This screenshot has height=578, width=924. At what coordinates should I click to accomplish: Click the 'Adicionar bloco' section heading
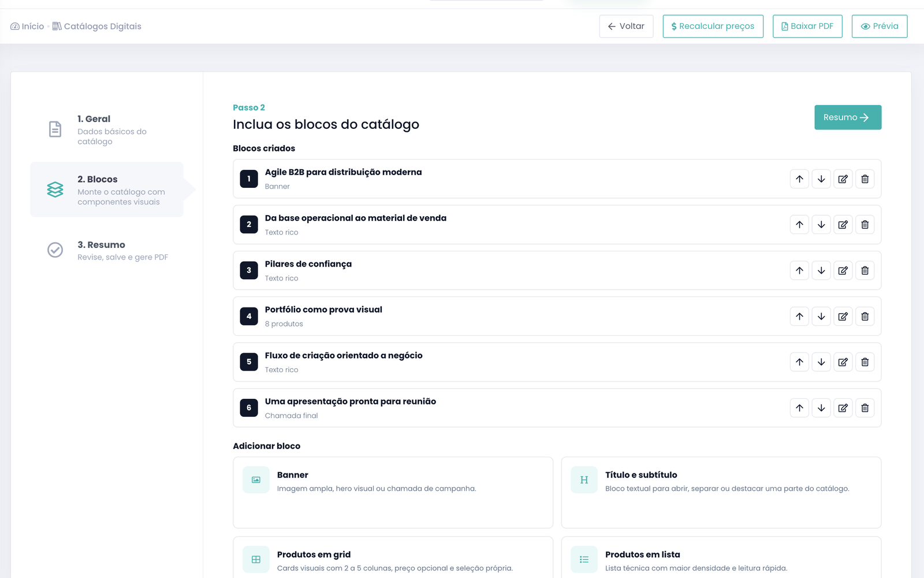(x=266, y=446)
